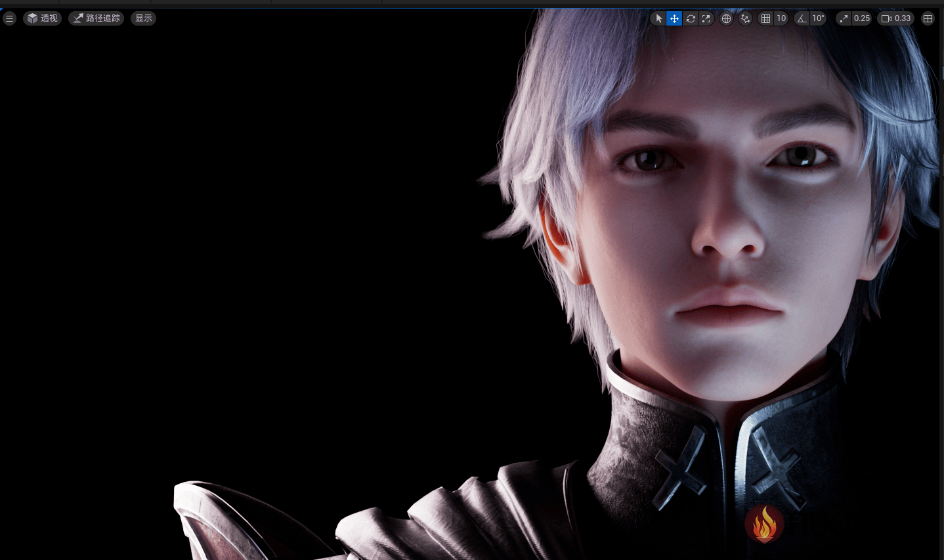The height and width of the screenshot is (560, 944).
Task: Toggle grid snapping on or off
Action: [765, 18]
